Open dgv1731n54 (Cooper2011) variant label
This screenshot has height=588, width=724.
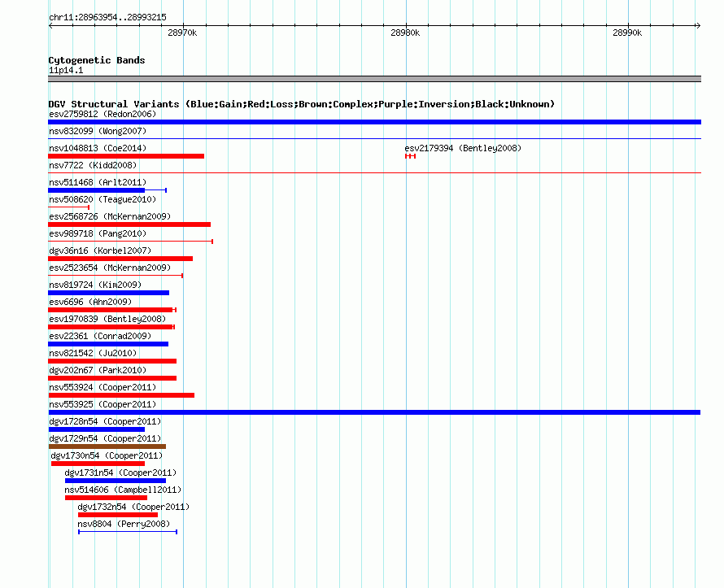click(x=120, y=473)
